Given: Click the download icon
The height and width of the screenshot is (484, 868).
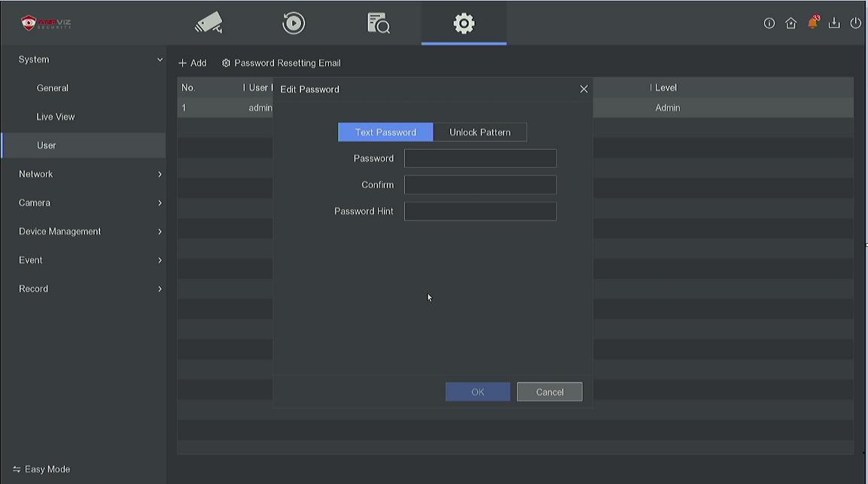Looking at the screenshot, I should click(834, 23).
